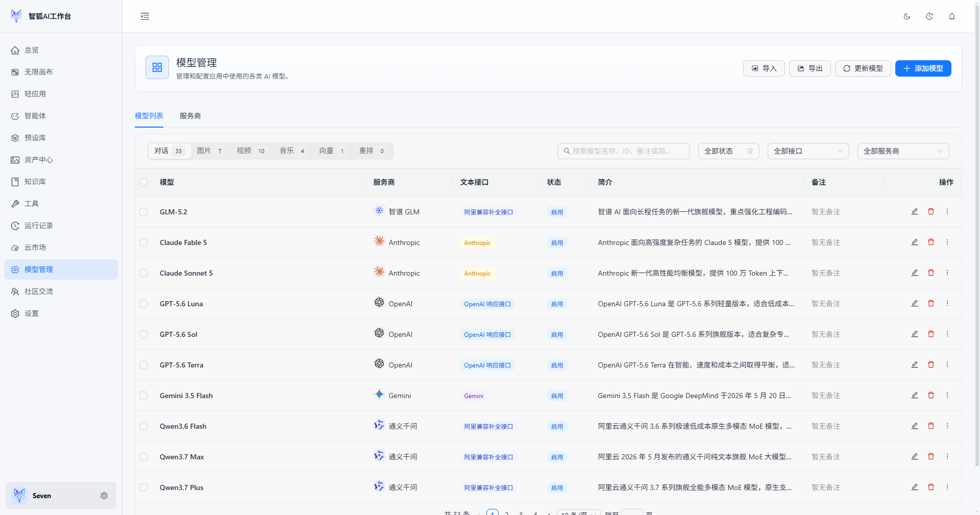980x515 pixels.
Task: Check the Claude Fable 5 row checkbox
Action: point(143,242)
